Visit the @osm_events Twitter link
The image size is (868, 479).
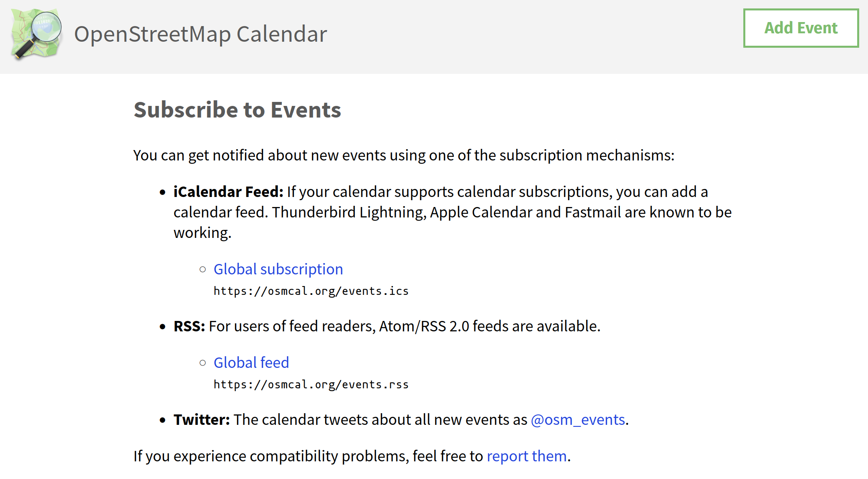(578, 420)
